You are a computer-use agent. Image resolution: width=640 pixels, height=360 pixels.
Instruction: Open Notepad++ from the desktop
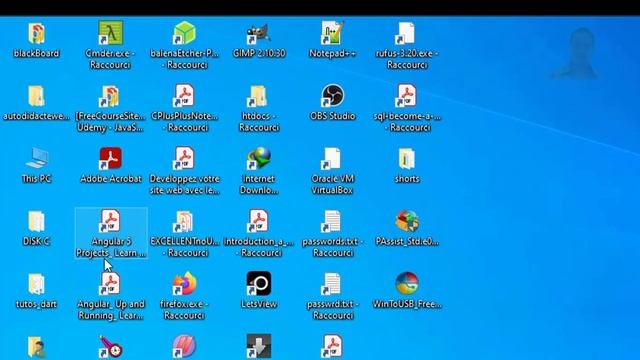(332, 33)
